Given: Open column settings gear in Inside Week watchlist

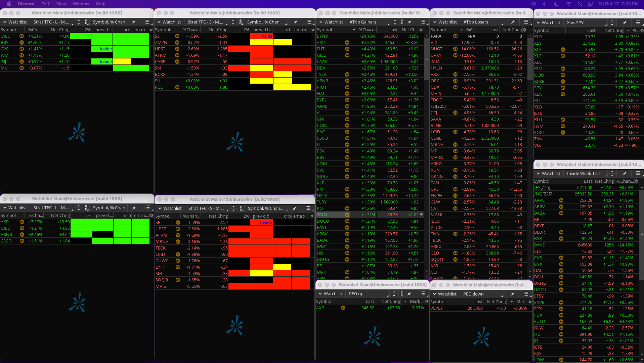Looking at the screenshot, I should pos(637,181).
